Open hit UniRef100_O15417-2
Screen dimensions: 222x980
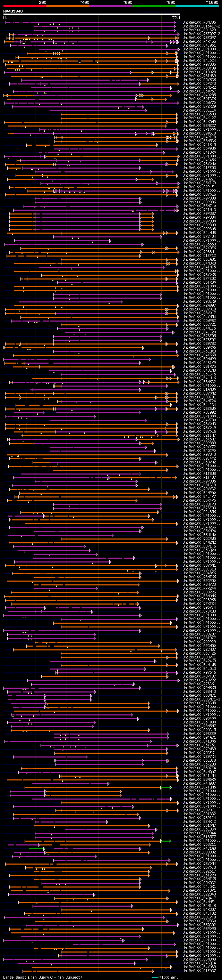click(x=201, y=26)
